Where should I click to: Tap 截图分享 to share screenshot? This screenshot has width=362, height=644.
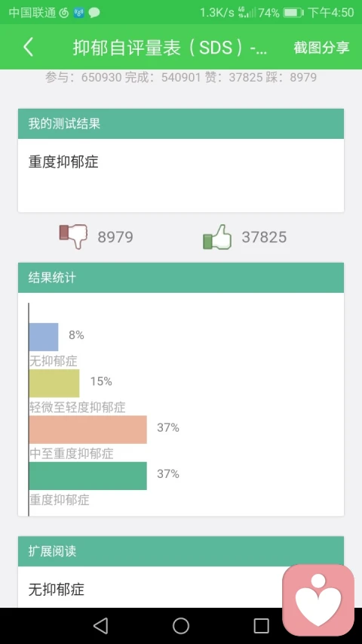pos(321,48)
